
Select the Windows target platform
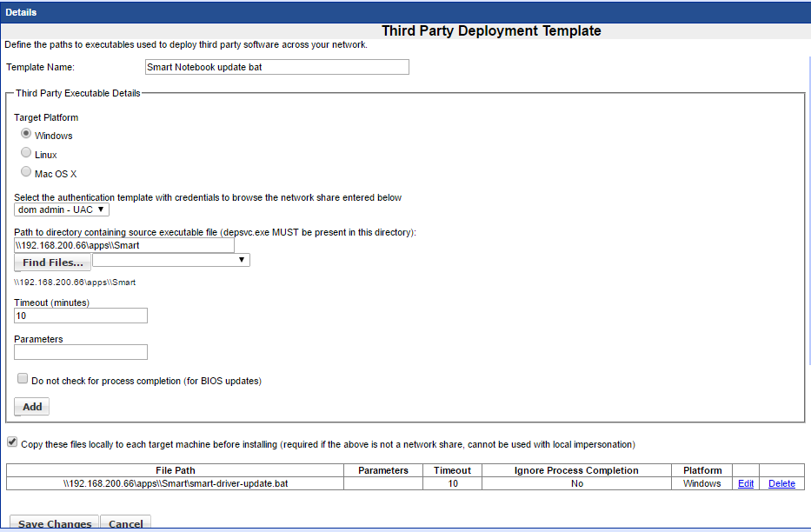point(26,135)
